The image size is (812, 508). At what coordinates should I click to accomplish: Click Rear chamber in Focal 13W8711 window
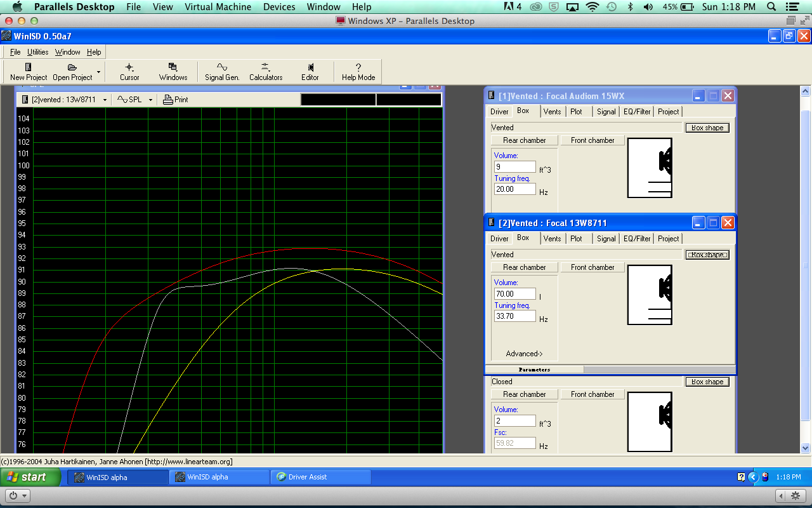(x=524, y=267)
